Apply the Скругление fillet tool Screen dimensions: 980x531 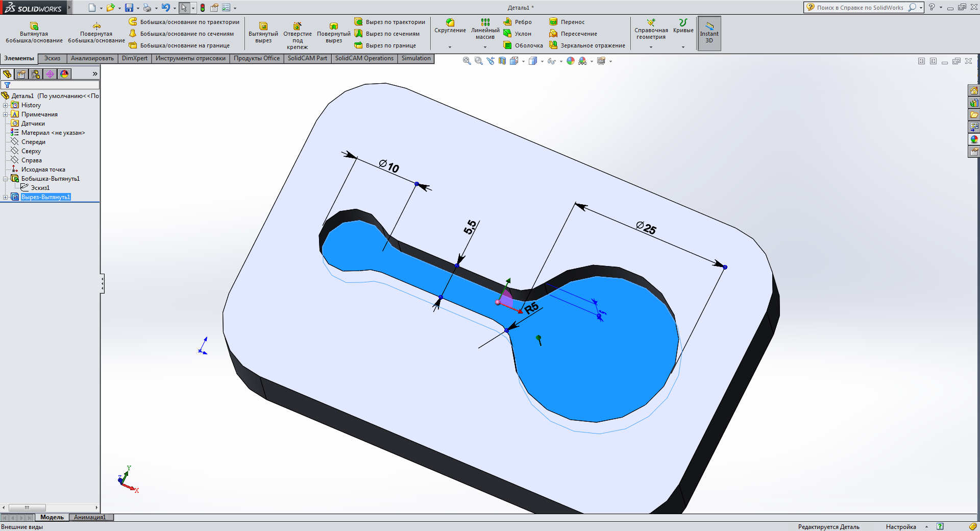point(450,26)
